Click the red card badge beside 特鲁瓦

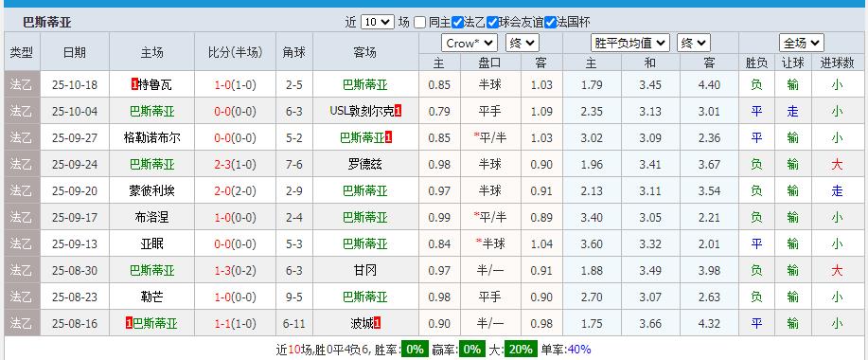134,84
